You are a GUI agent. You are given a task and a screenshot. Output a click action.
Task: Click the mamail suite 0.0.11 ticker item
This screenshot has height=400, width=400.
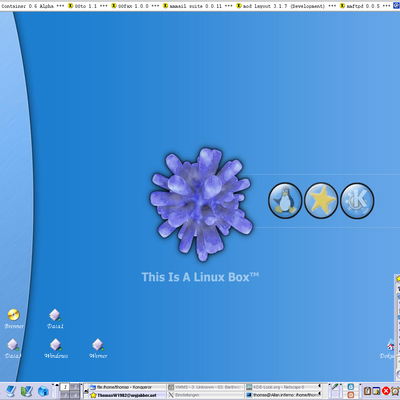192,6
